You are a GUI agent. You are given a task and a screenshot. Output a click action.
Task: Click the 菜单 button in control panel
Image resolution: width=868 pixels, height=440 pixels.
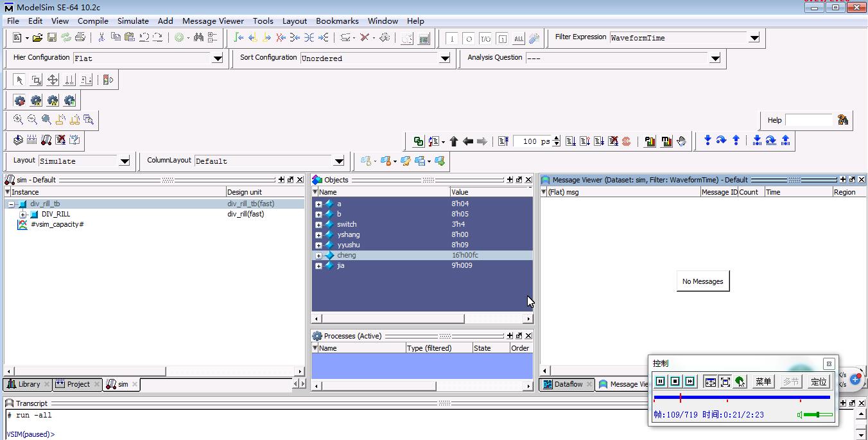[x=763, y=382]
